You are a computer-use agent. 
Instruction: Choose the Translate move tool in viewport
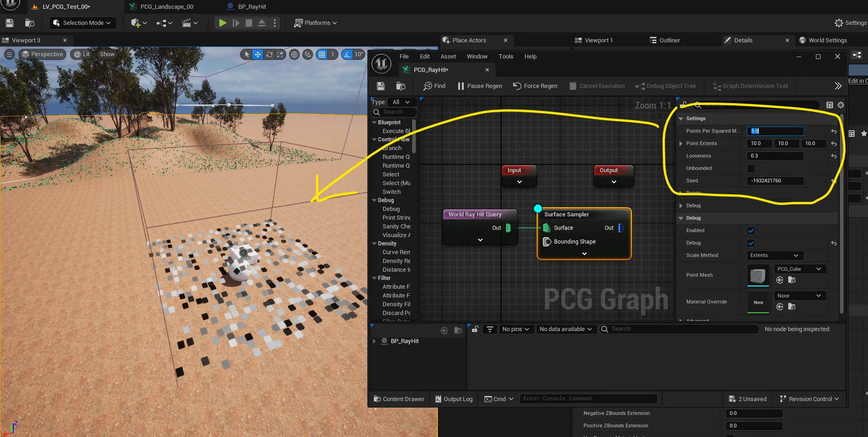coord(258,54)
